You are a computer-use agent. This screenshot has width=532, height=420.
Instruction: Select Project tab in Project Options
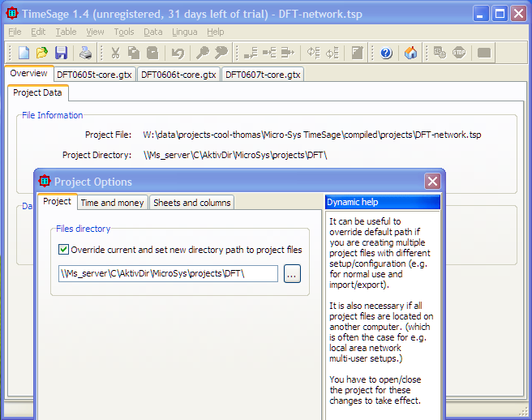57,201
